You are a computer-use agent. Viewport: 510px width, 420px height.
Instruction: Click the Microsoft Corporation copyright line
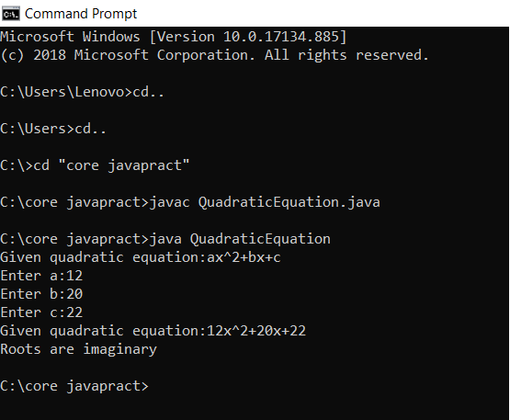tap(214, 55)
